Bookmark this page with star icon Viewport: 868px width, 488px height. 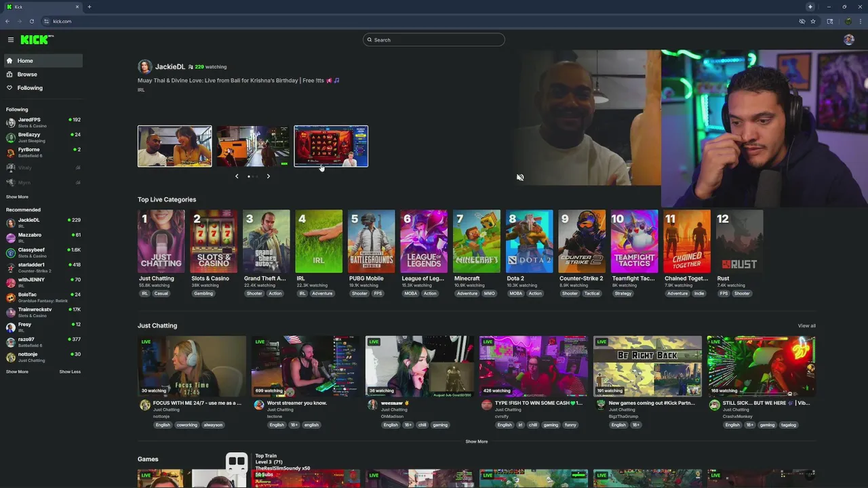(x=813, y=21)
